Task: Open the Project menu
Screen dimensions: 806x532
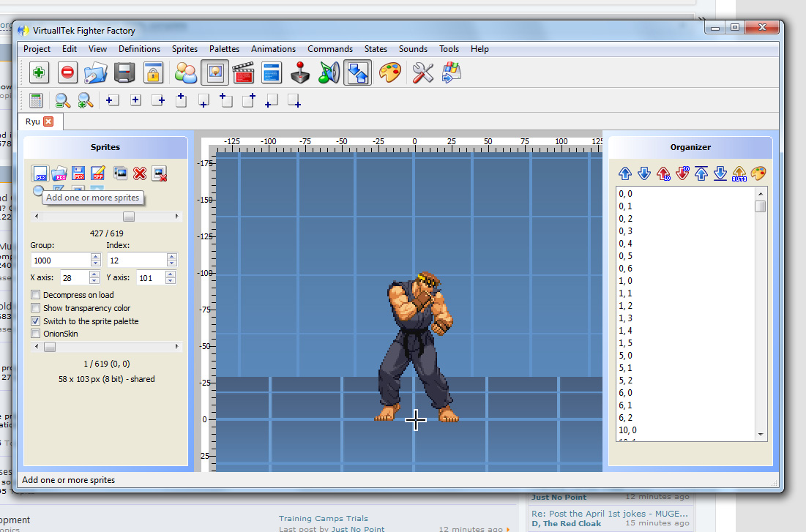Action: pos(37,49)
